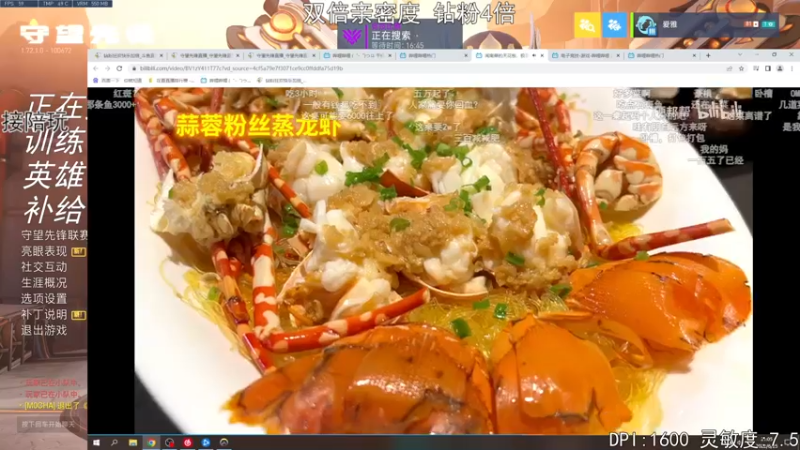800x450 pixels.
Task: Open 社交互动 menu entry
Action: tap(44, 267)
